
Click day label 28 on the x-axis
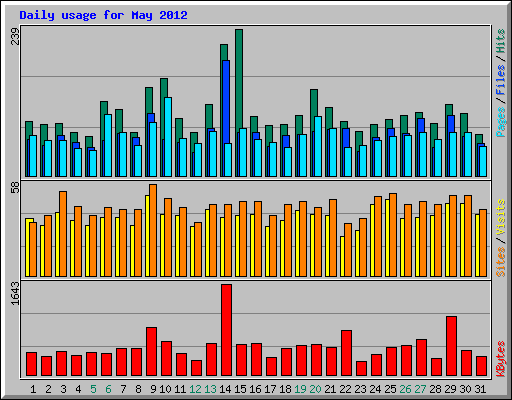[435, 389]
